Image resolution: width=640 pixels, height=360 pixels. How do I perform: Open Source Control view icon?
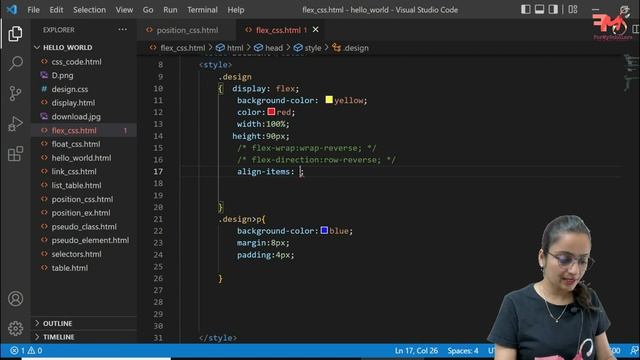(x=15, y=93)
